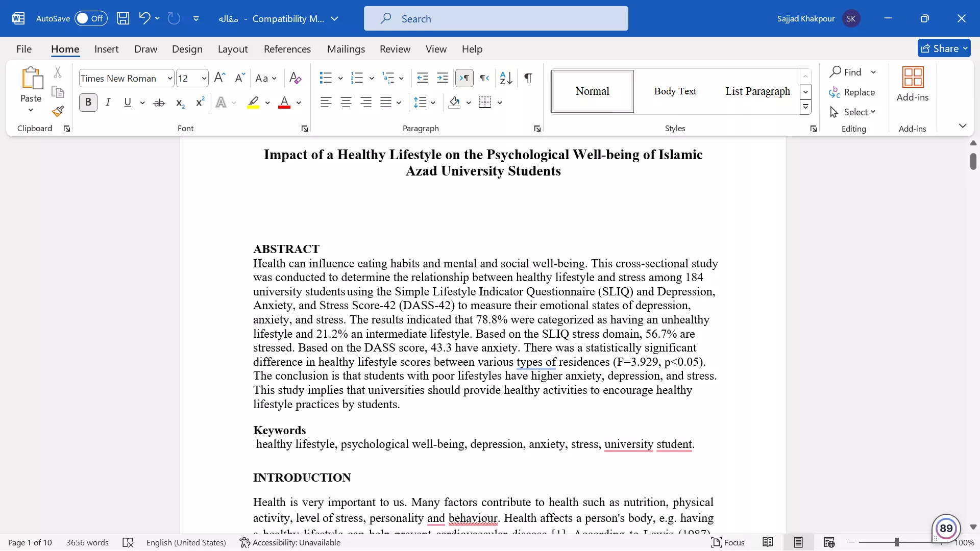Screen dimensions: 980x551
Task: Click the Clear All Formatting icon
Action: coord(295,78)
